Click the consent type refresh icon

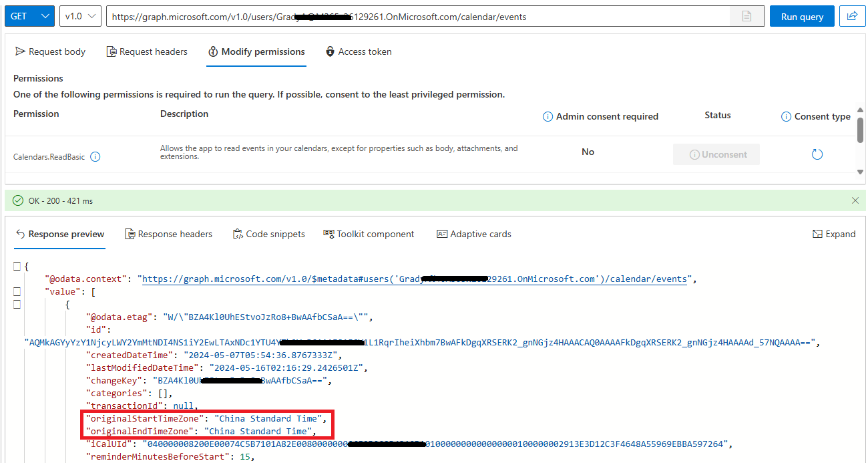point(817,154)
